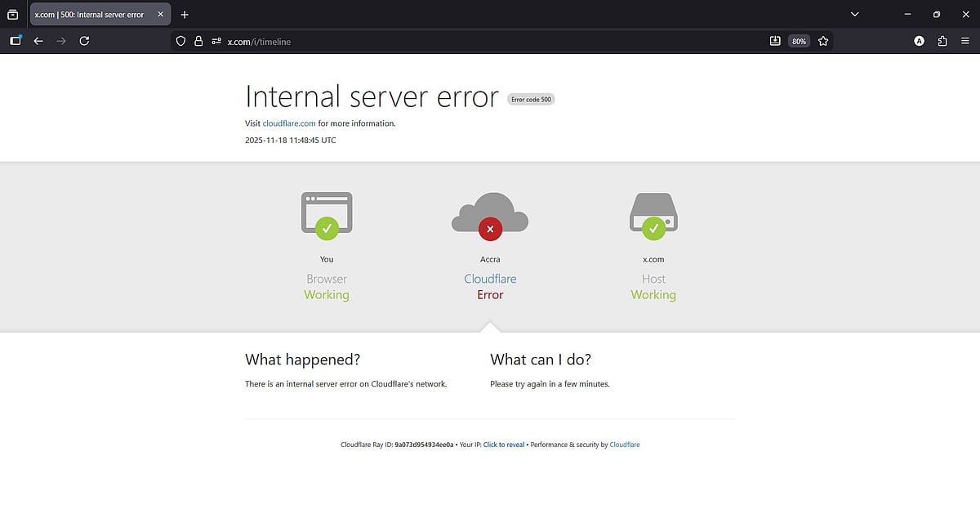The width and height of the screenshot is (980, 519).
Task: List all open tabs via chevron
Action: tap(854, 14)
